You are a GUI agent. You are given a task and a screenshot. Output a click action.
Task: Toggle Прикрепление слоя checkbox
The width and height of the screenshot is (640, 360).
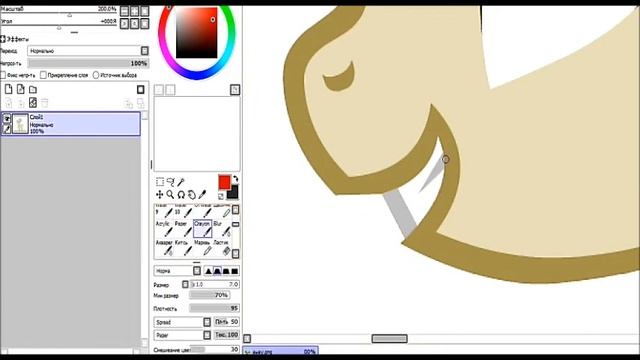tap(43, 75)
